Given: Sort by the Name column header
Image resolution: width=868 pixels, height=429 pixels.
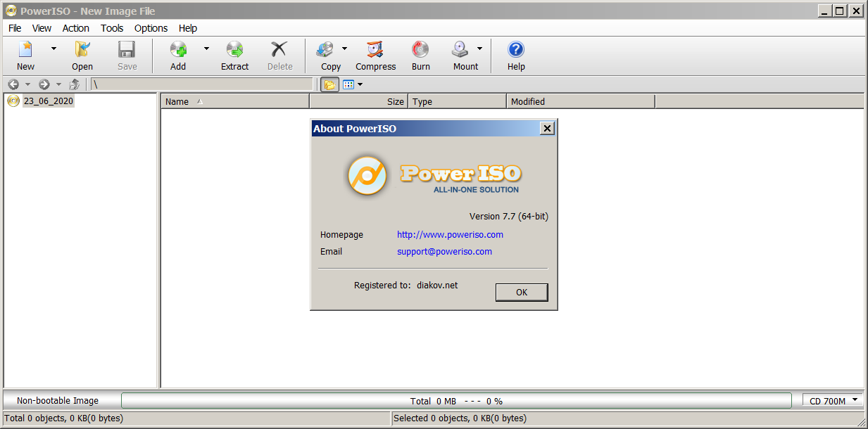Looking at the screenshot, I should [235, 101].
